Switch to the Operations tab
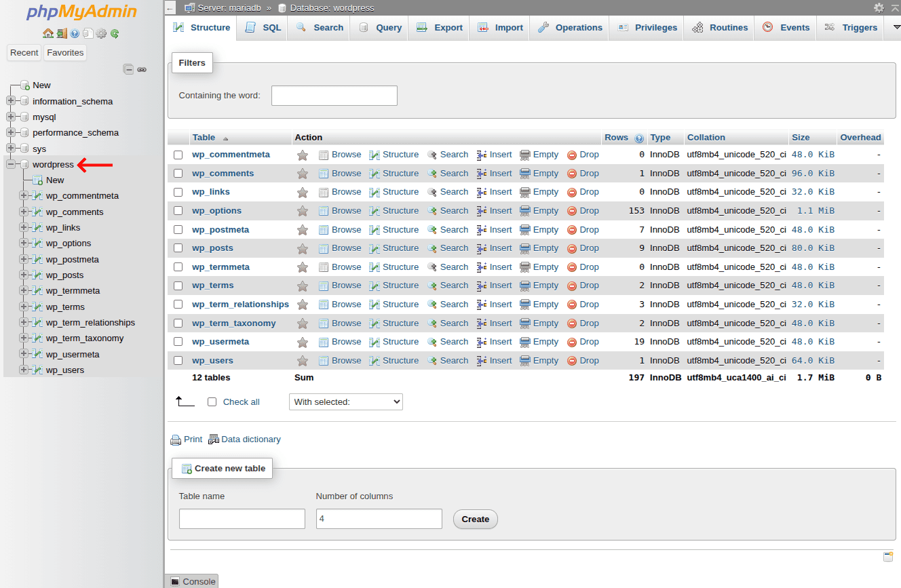The image size is (901, 588). (x=569, y=28)
